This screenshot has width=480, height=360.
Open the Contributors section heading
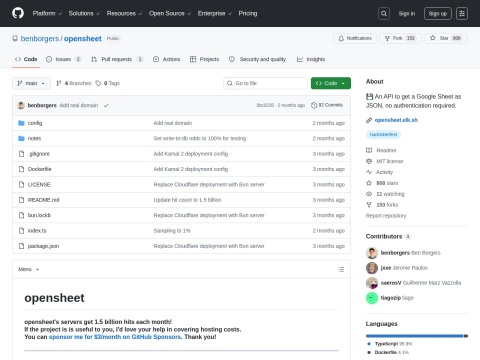(x=388, y=236)
